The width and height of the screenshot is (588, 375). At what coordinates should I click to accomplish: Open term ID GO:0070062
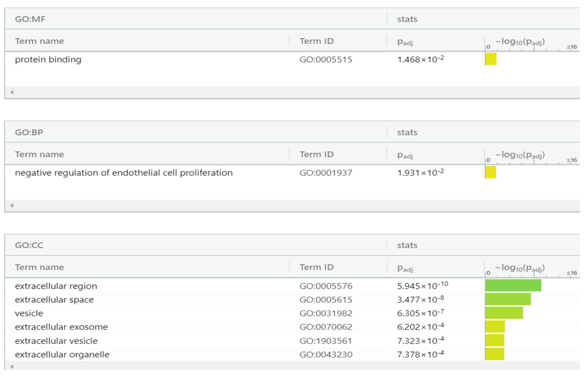click(326, 327)
